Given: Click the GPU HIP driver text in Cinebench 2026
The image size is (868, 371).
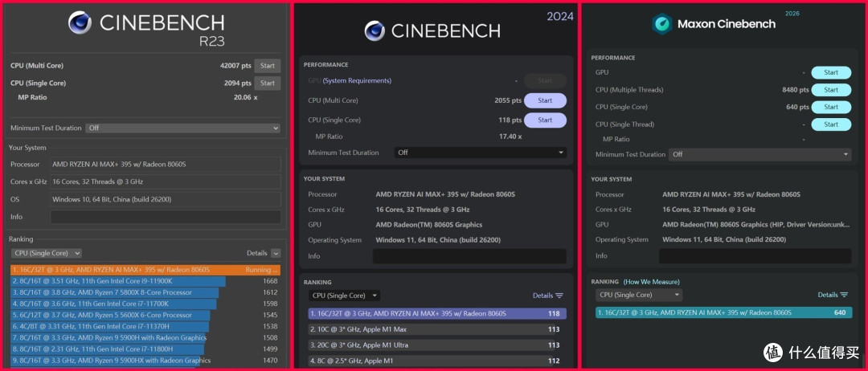Looking at the screenshot, I should point(757,225).
